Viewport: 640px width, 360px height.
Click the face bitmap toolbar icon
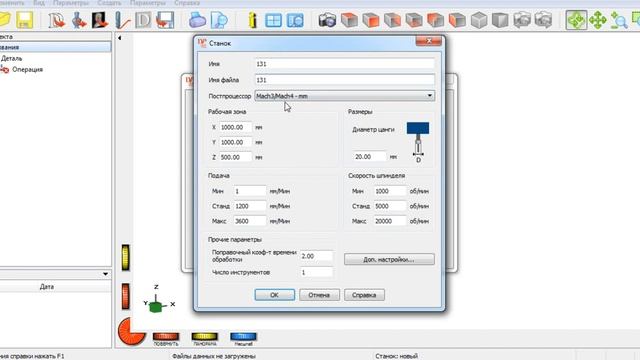pos(99,20)
